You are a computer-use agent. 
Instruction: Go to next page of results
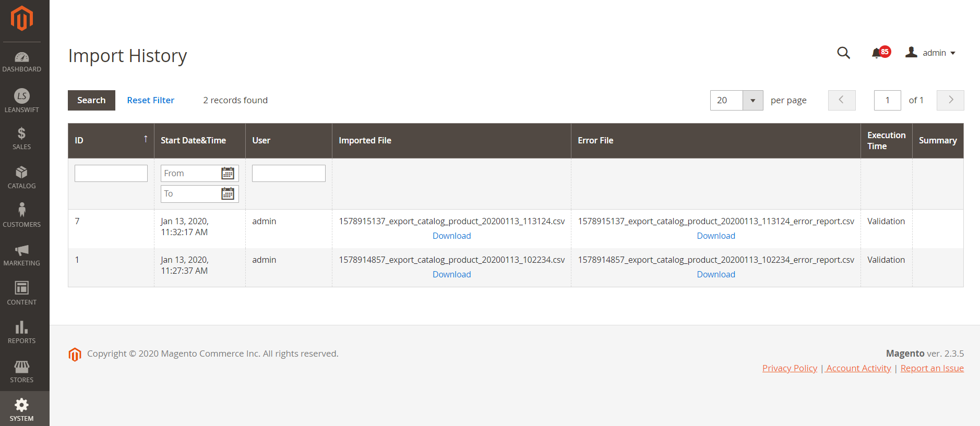[x=950, y=100]
